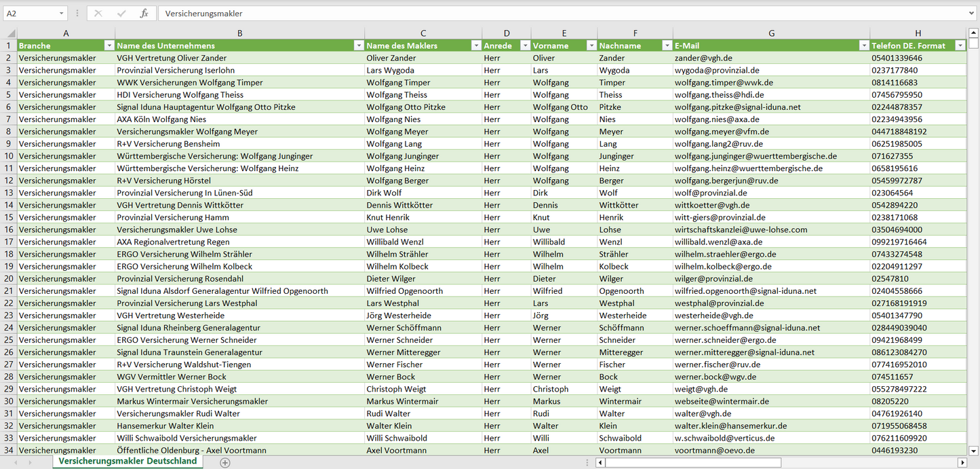This screenshot has width=980, height=469.
Task: Open the Anrede column filter dropdown
Action: 524,45
